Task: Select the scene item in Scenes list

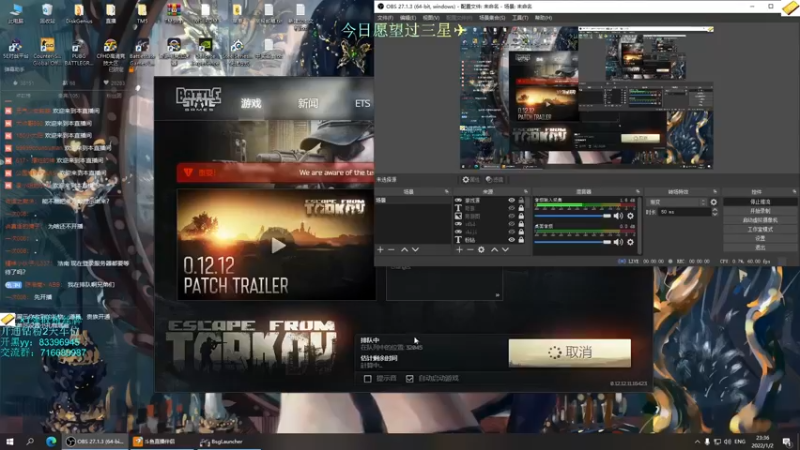Action: click(x=413, y=201)
